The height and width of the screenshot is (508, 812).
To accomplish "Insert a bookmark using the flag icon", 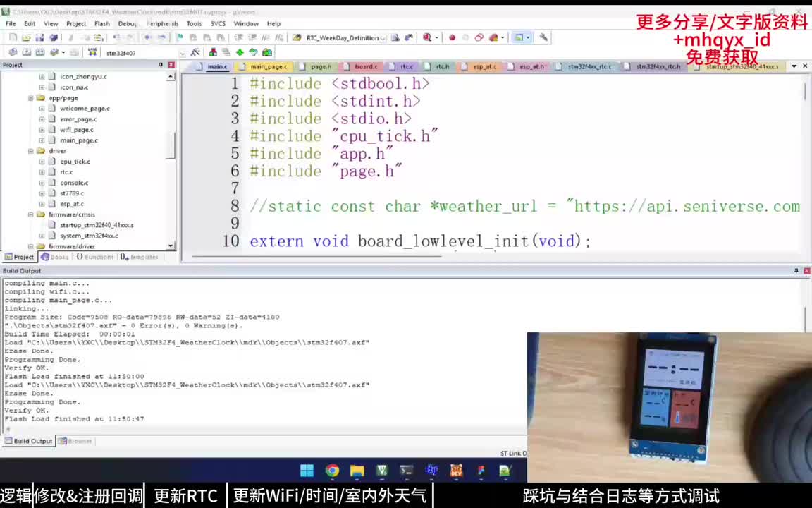I will [x=180, y=37].
